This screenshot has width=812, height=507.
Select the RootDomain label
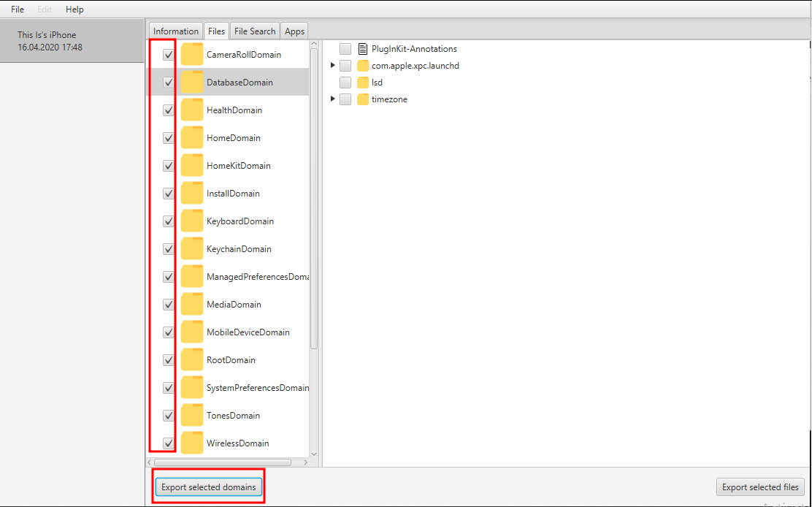tap(231, 360)
